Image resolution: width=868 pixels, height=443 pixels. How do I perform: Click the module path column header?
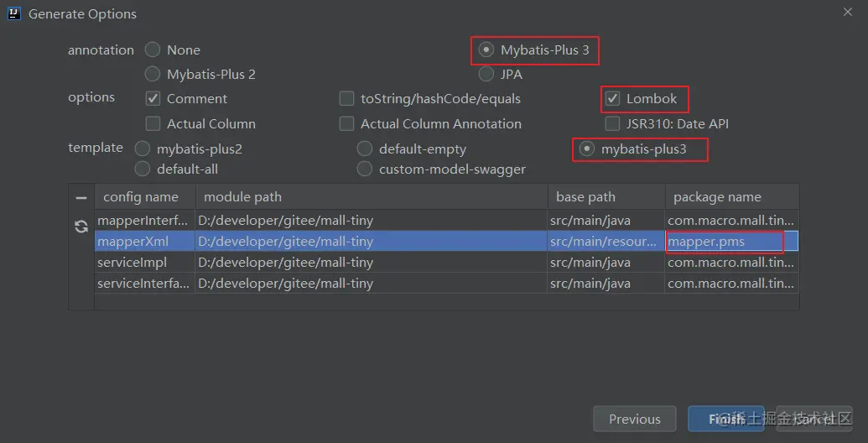(x=372, y=197)
